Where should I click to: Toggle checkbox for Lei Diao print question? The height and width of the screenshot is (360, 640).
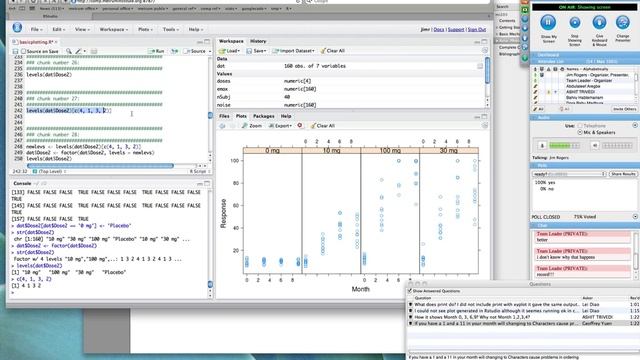point(411,304)
